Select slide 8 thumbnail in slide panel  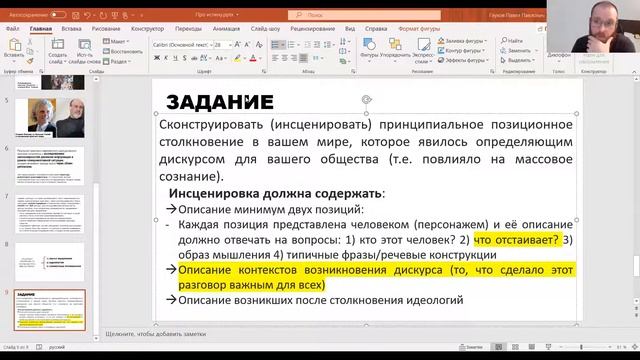click(50, 262)
